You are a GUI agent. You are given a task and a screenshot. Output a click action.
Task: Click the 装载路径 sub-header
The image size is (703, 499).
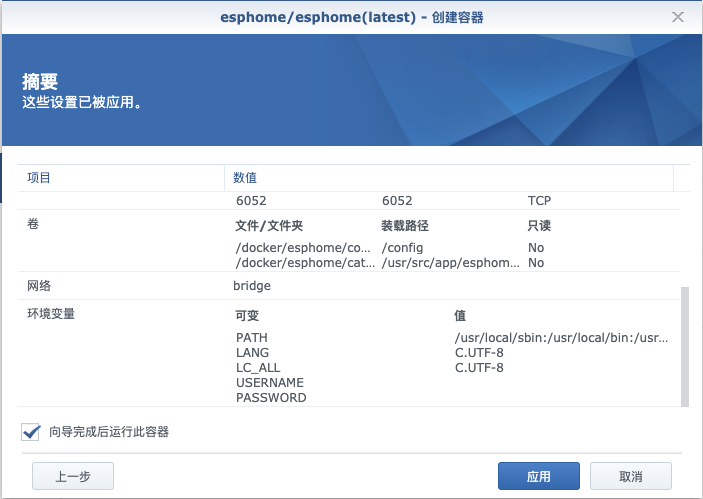click(x=405, y=226)
